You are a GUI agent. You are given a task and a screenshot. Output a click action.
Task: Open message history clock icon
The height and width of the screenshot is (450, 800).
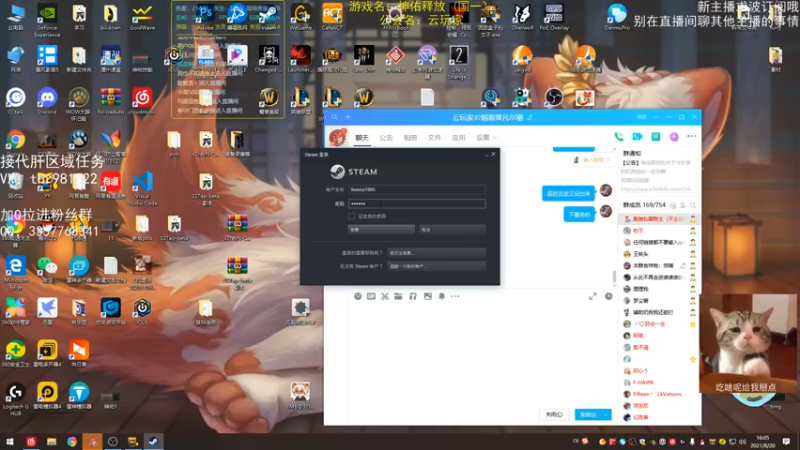(609, 296)
